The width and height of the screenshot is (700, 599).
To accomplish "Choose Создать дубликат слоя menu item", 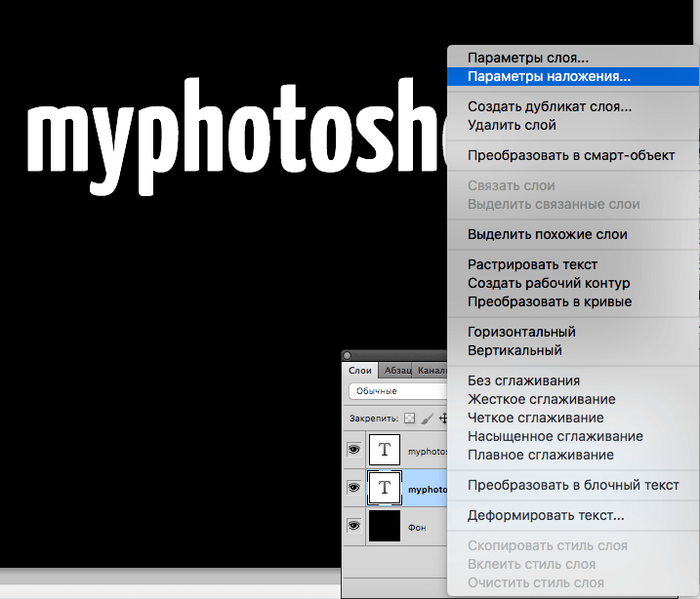I will (x=549, y=106).
